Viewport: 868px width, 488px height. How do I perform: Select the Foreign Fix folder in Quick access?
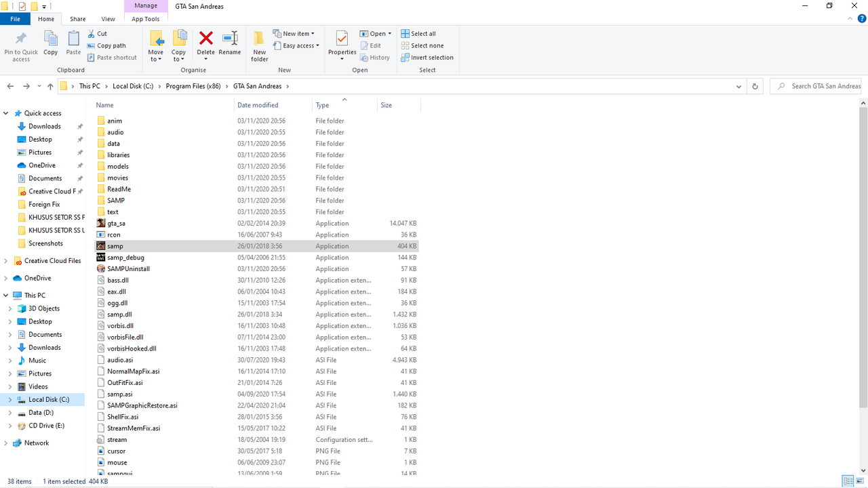pyautogui.click(x=44, y=204)
